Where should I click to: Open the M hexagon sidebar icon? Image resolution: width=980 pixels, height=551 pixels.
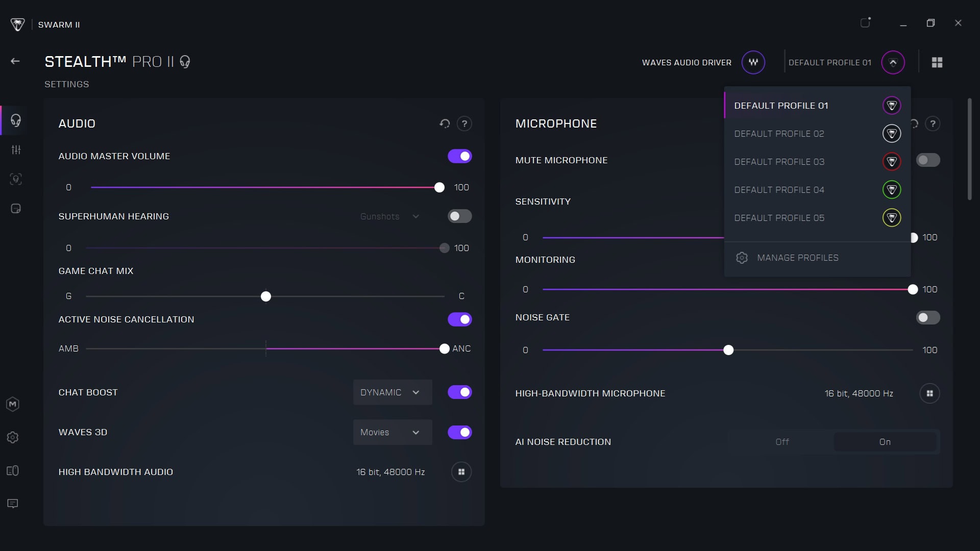(x=13, y=405)
